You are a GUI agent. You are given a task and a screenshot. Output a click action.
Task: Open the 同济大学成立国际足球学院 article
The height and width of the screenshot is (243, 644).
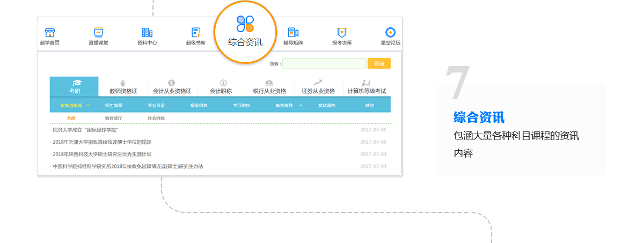pos(85,130)
